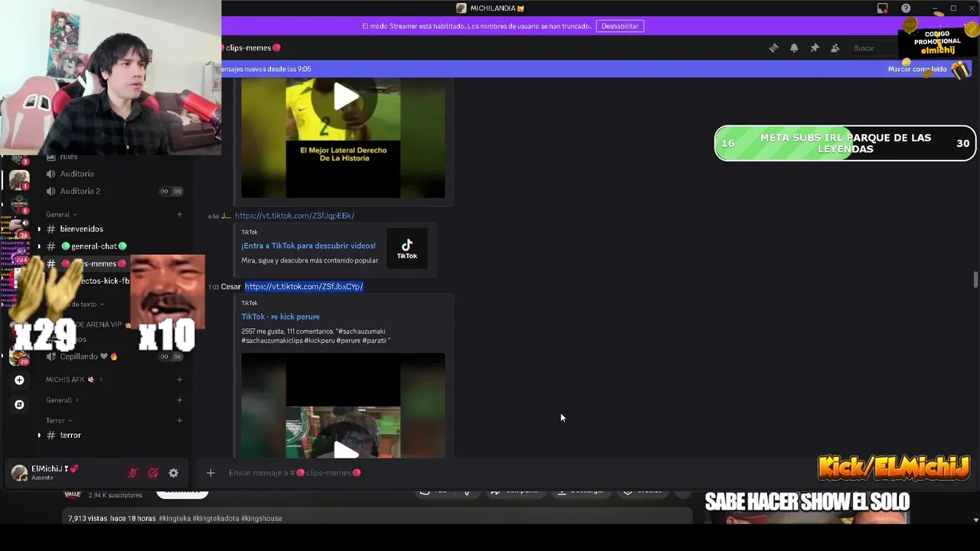Collapse the General category

61,214
